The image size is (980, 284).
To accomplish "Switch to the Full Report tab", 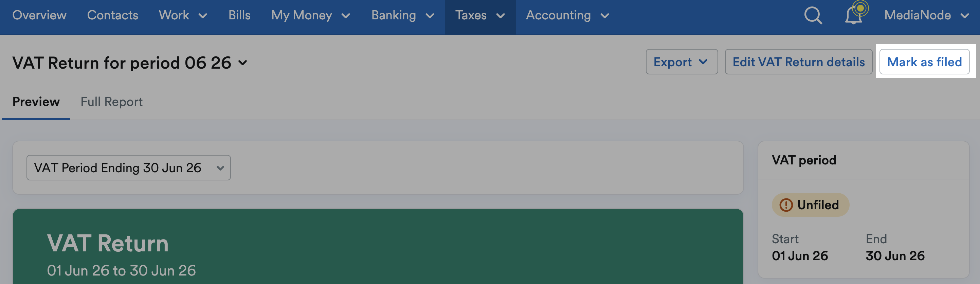I will click(111, 102).
